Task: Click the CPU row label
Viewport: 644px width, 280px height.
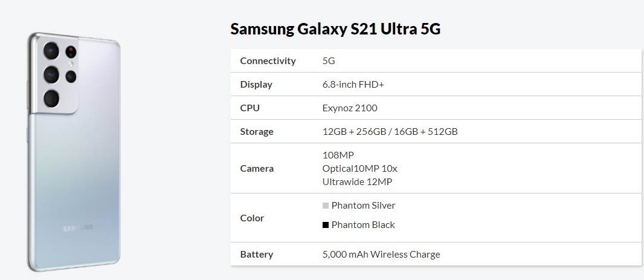Action: tap(250, 108)
